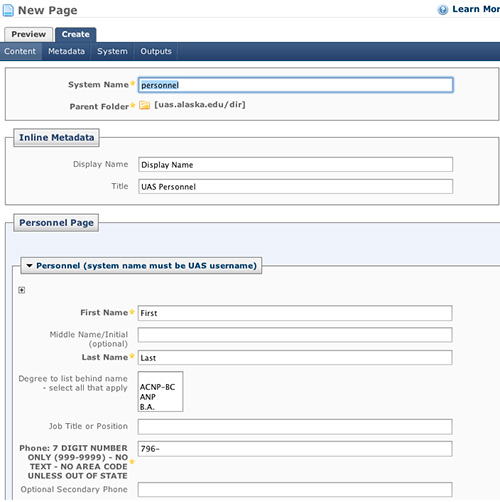Switch to the Create tab
Viewport: 500px width, 502px height.
[76, 34]
